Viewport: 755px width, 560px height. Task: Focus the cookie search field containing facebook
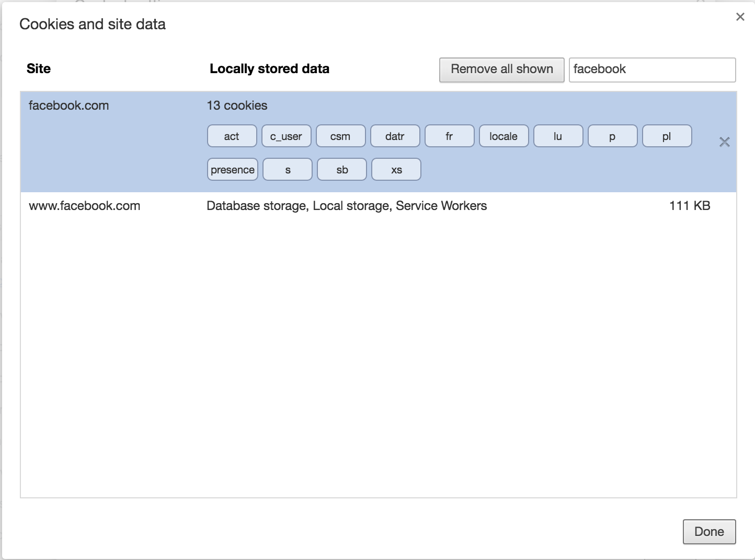point(652,69)
